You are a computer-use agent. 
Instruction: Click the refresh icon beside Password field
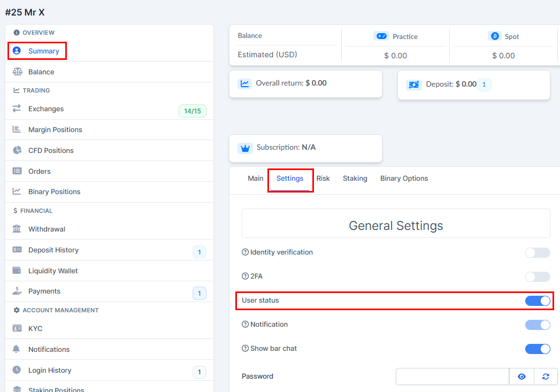(x=546, y=376)
